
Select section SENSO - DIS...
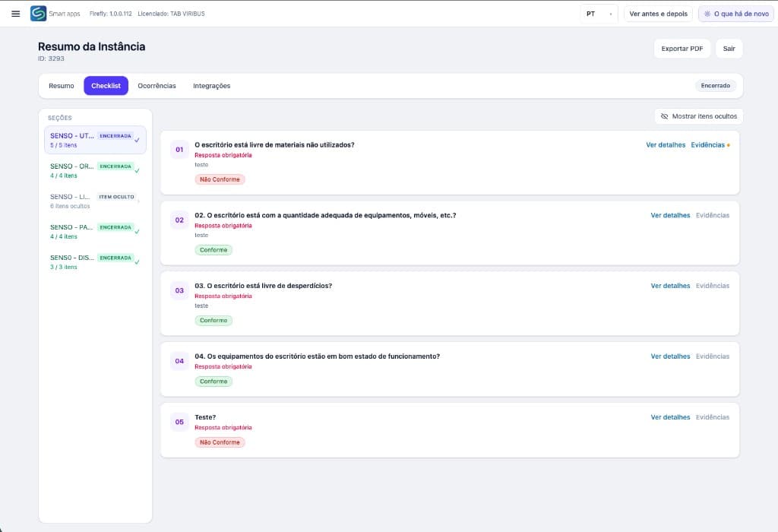pos(95,261)
